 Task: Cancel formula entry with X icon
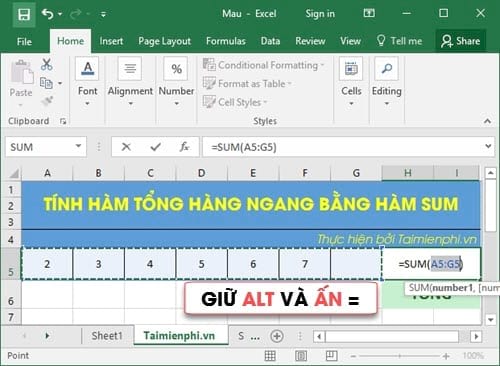126,147
